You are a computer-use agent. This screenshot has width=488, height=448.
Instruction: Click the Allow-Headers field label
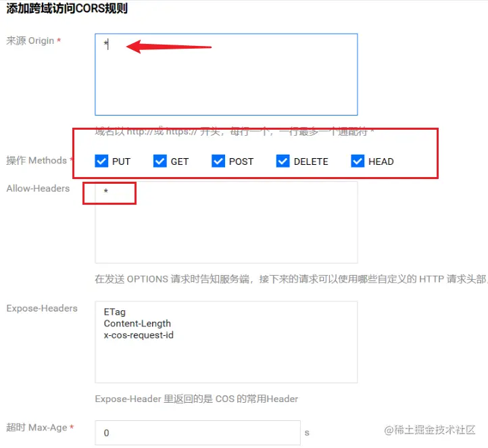click(38, 189)
